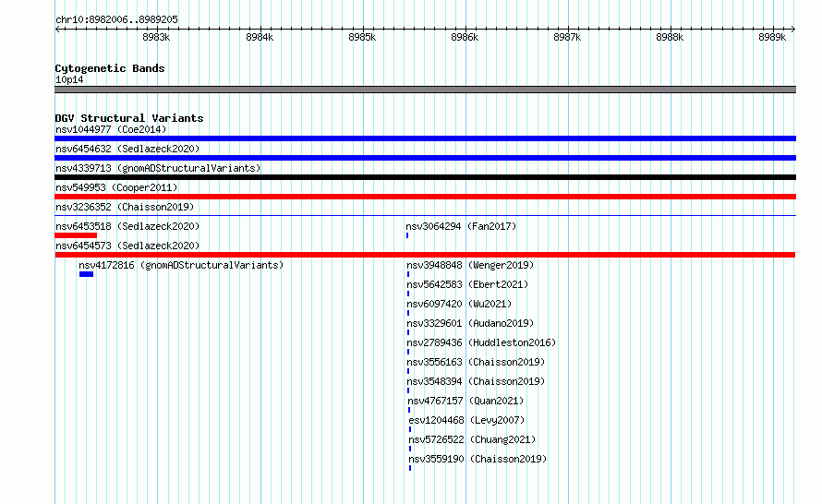Click nsv2789436 (Huddleston2016) label
The height and width of the screenshot is (504, 822).
(481, 342)
